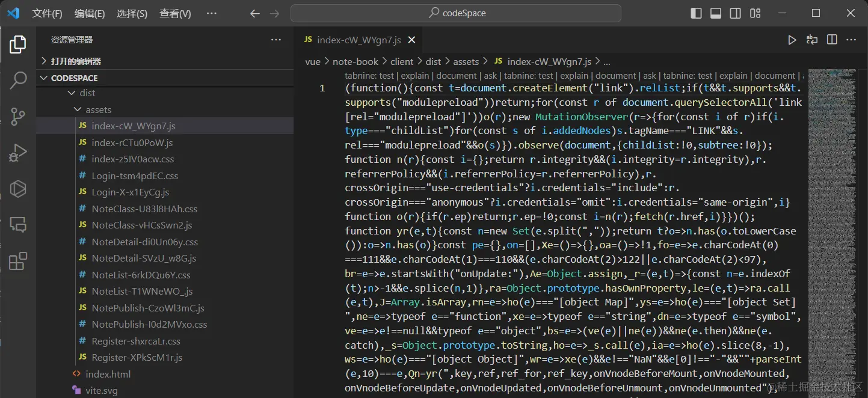Open the chat panel icon in activity bar

click(x=18, y=225)
